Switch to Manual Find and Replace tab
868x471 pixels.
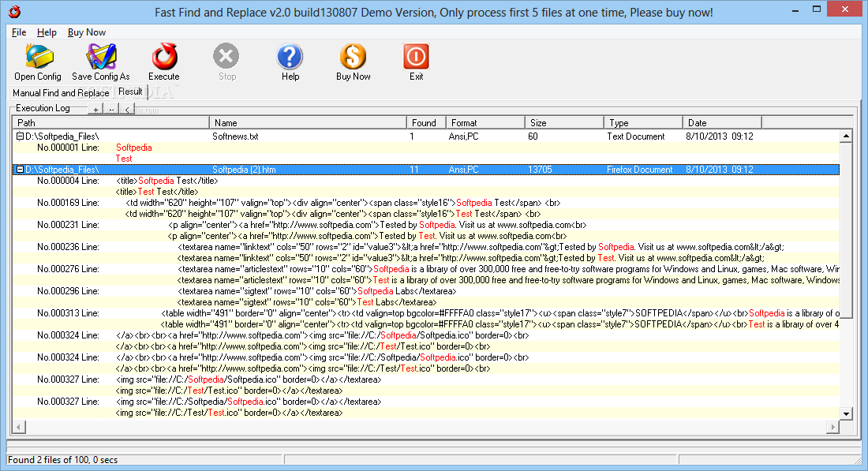pyautogui.click(x=61, y=93)
